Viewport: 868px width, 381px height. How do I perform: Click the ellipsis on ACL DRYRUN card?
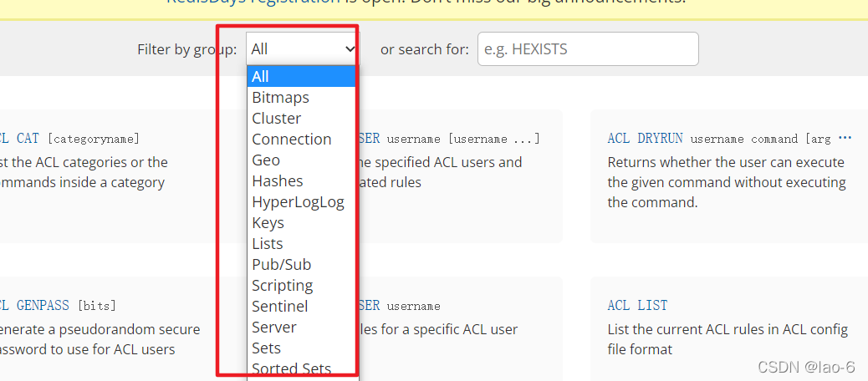[x=845, y=138]
